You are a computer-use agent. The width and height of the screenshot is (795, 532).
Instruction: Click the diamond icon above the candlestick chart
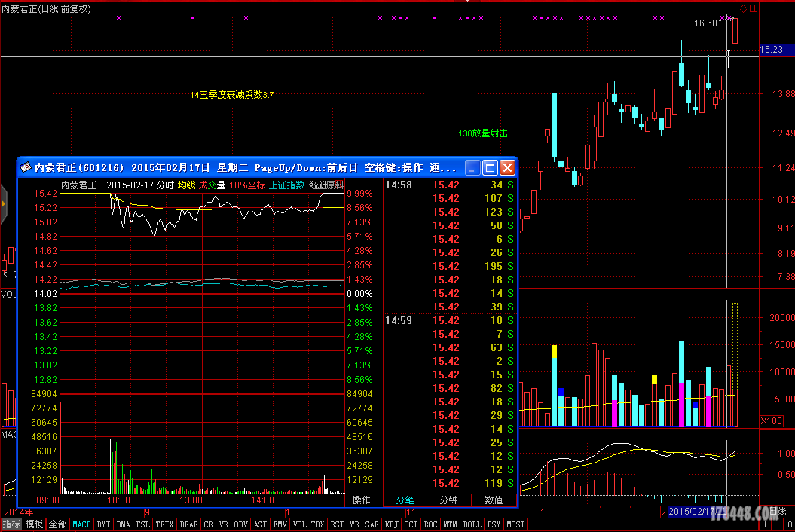coord(743,8)
